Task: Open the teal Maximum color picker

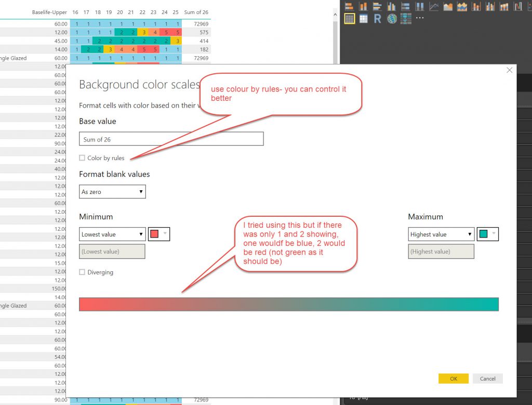Action: tap(488, 234)
